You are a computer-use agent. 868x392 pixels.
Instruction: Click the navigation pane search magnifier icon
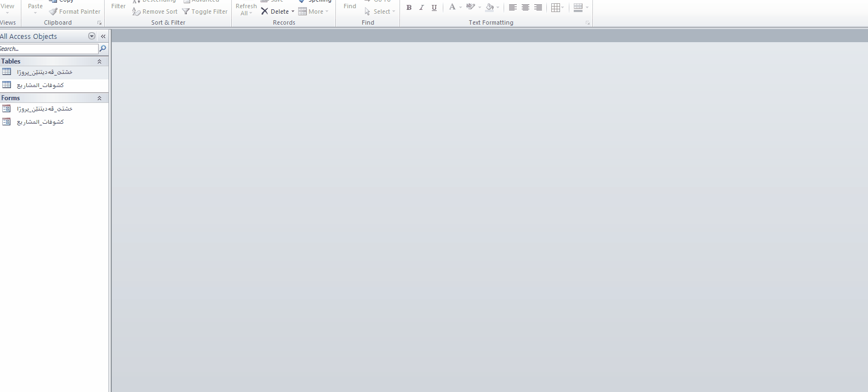(x=102, y=49)
